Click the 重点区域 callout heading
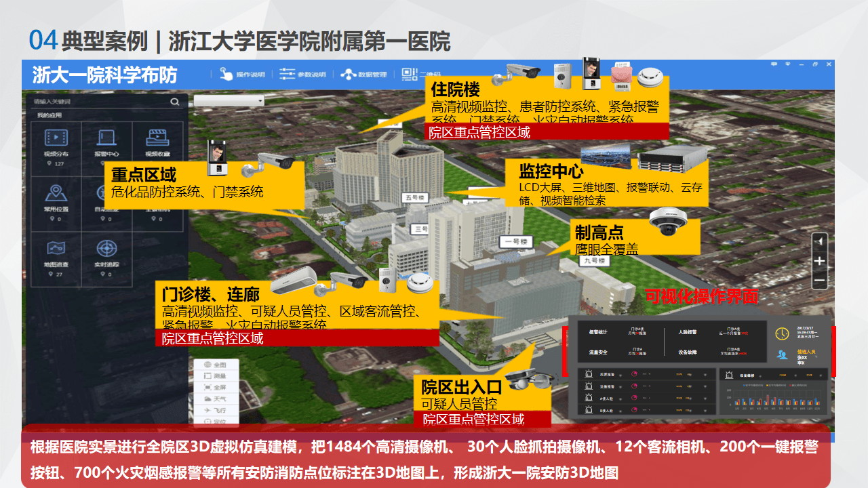The image size is (868, 488). [144, 175]
